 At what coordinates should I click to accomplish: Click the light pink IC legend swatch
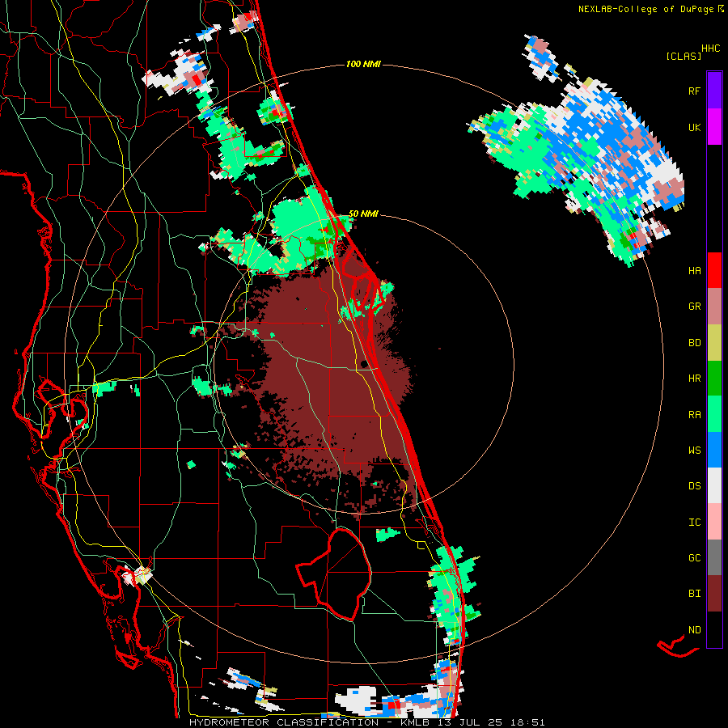click(714, 522)
